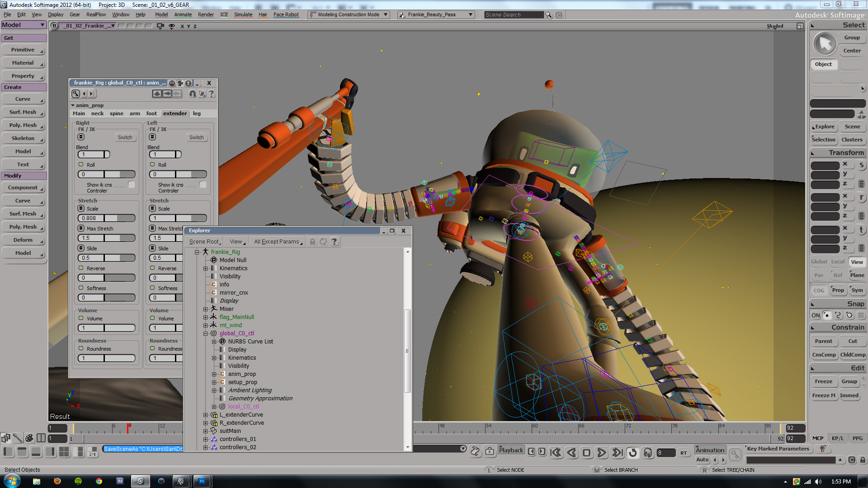
Task: Switch to the spine tab
Action: (x=117, y=113)
